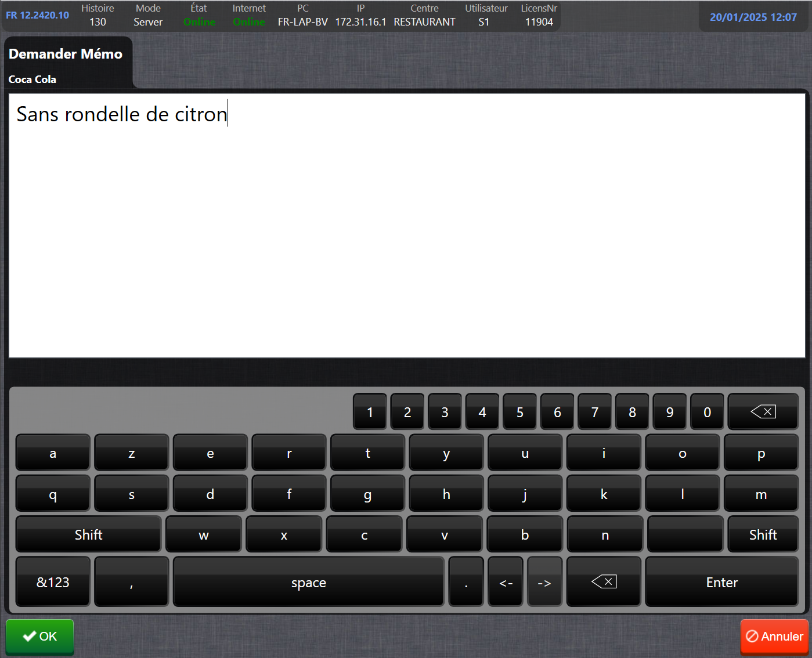The image size is (812, 658).
Task: Move cursor right with the -> key
Action: click(544, 582)
